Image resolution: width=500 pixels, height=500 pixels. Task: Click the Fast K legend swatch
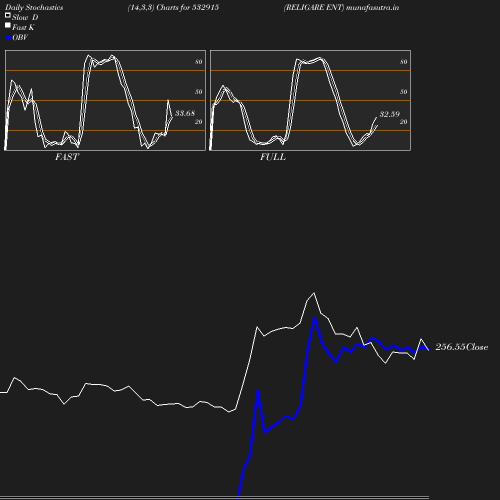click(8, 25)
